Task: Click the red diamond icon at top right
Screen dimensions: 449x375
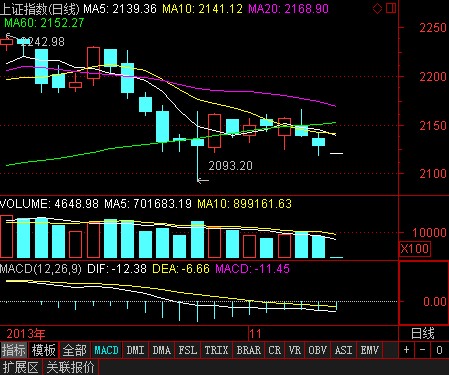Action: click(x=377, y=9)
